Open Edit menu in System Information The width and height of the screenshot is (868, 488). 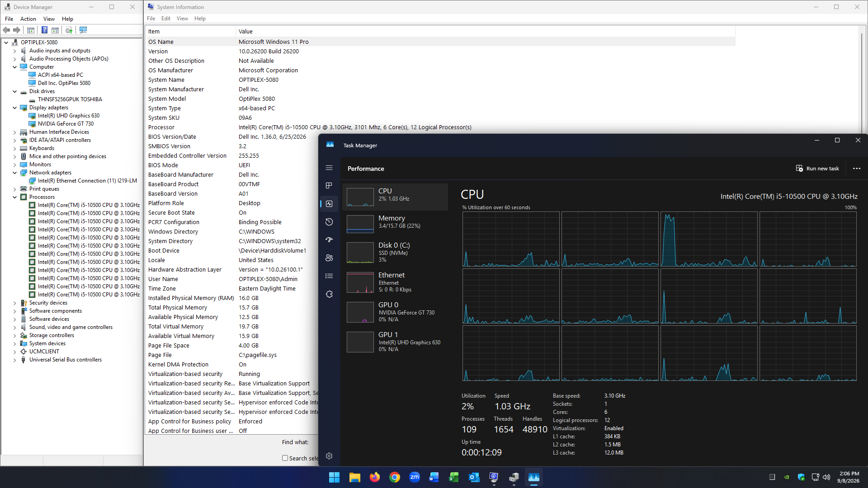[166, 19]
